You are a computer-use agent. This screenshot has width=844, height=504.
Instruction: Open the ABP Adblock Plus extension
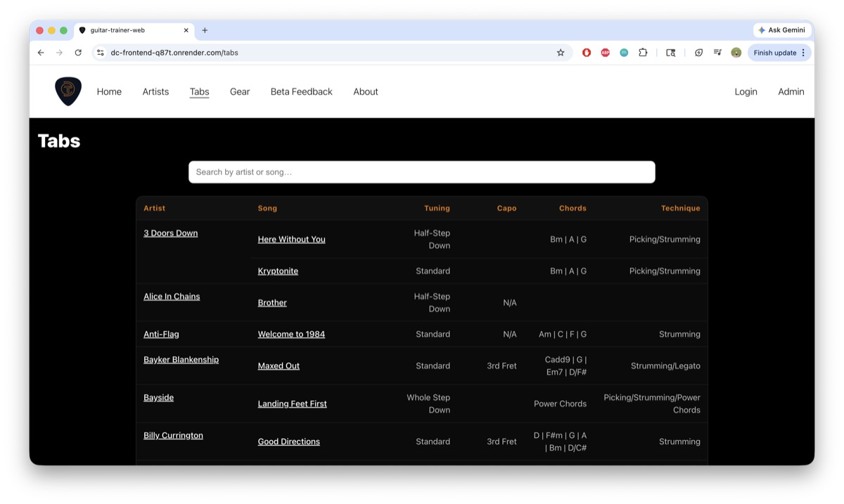point(605,53)
